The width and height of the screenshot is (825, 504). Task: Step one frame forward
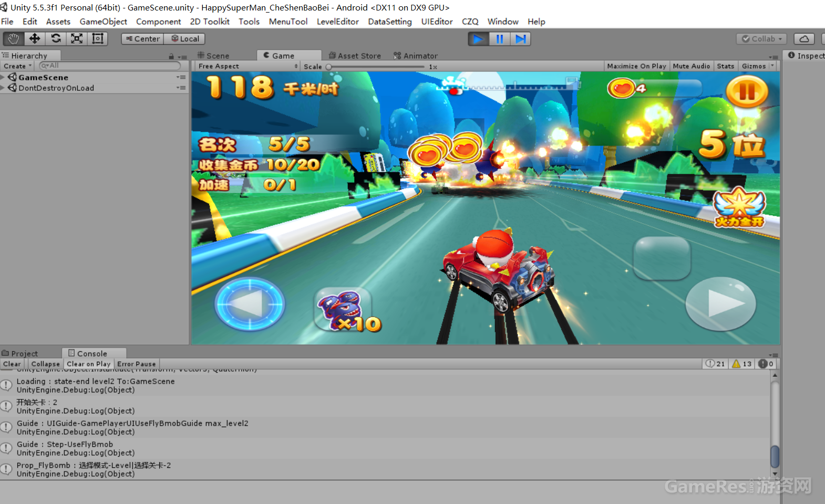pos(520,39)
